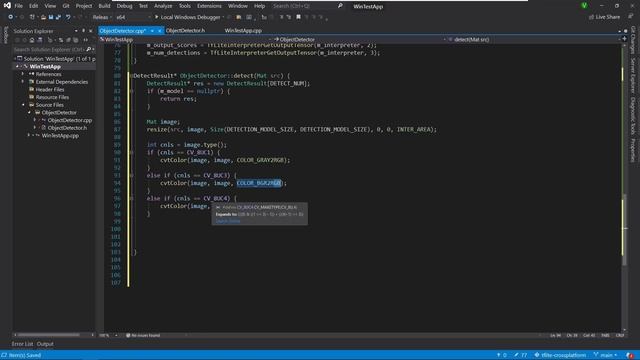Image resolution: width=640 pixels, height=360 pixels.
Task: Open the Help menu
Action: (x=259, y=6)
